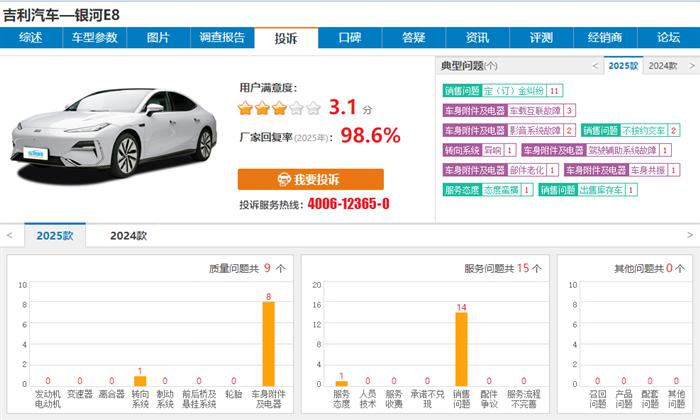Click left arrow beside lower year tabs

(x=10, y=235)
